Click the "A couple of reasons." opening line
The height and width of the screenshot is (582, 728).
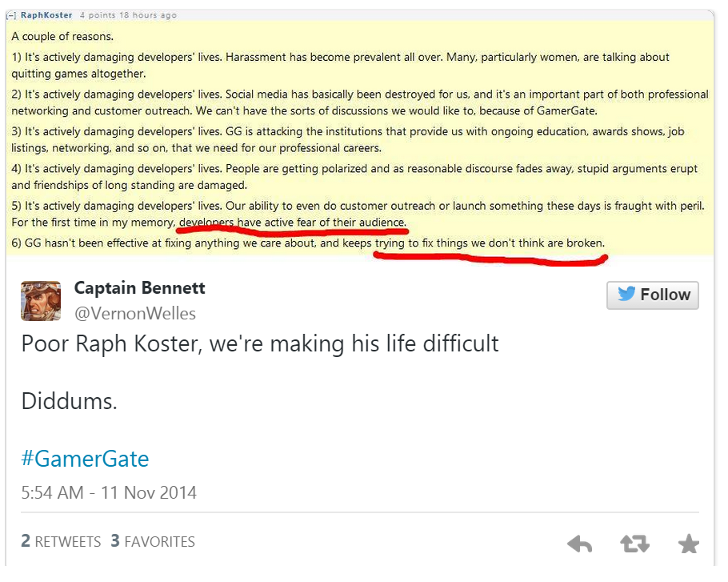(x=62, y=37)
